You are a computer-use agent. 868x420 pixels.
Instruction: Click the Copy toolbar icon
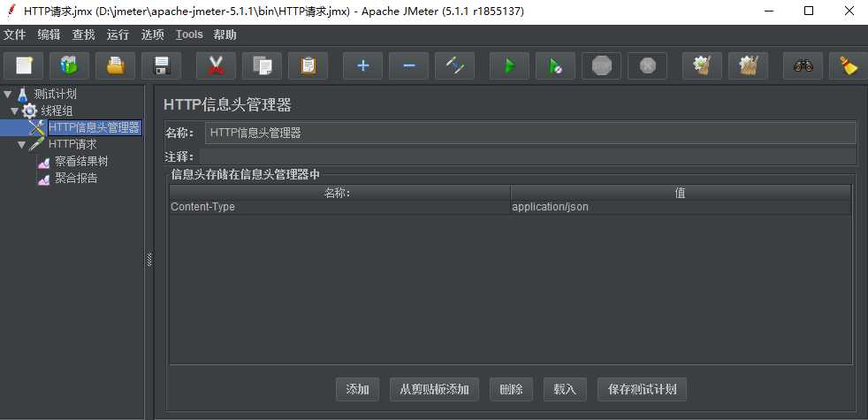pyautogui.click(x=262, y=66)
